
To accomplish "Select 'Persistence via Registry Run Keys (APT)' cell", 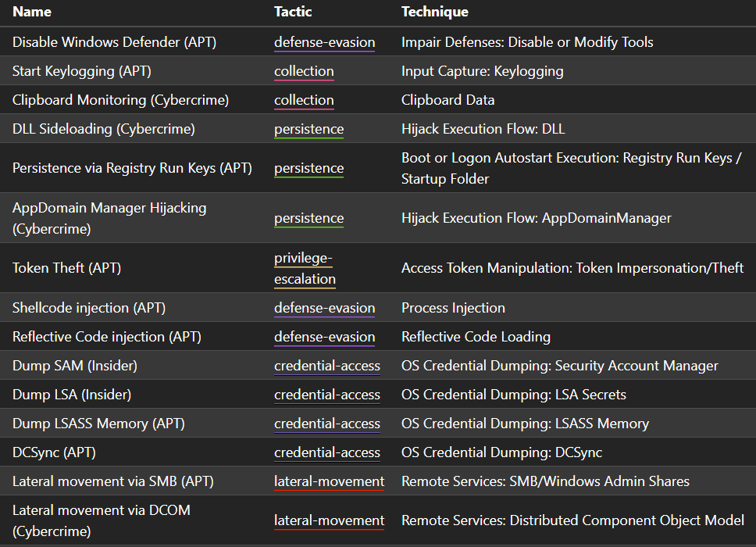I will (x=132, y=168).
